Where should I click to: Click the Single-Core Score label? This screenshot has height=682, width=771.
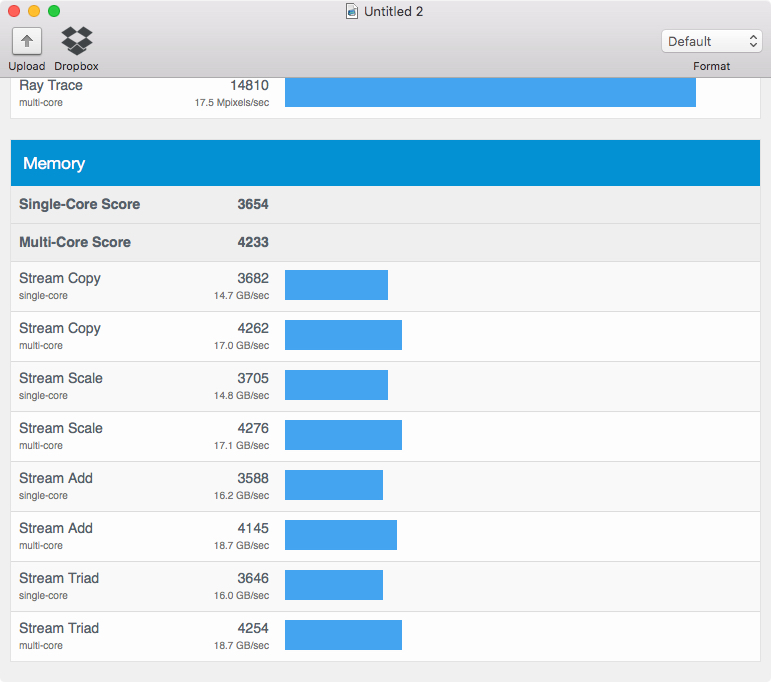click(80, 204)
